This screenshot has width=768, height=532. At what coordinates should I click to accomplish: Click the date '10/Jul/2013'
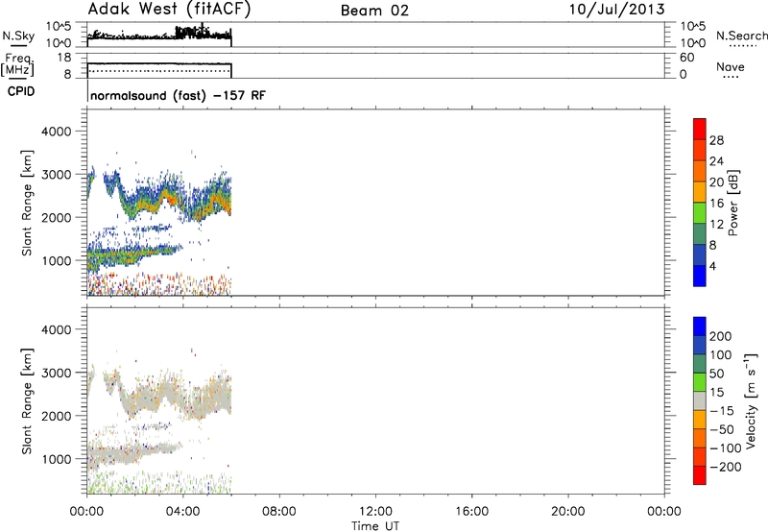point(616,10)
